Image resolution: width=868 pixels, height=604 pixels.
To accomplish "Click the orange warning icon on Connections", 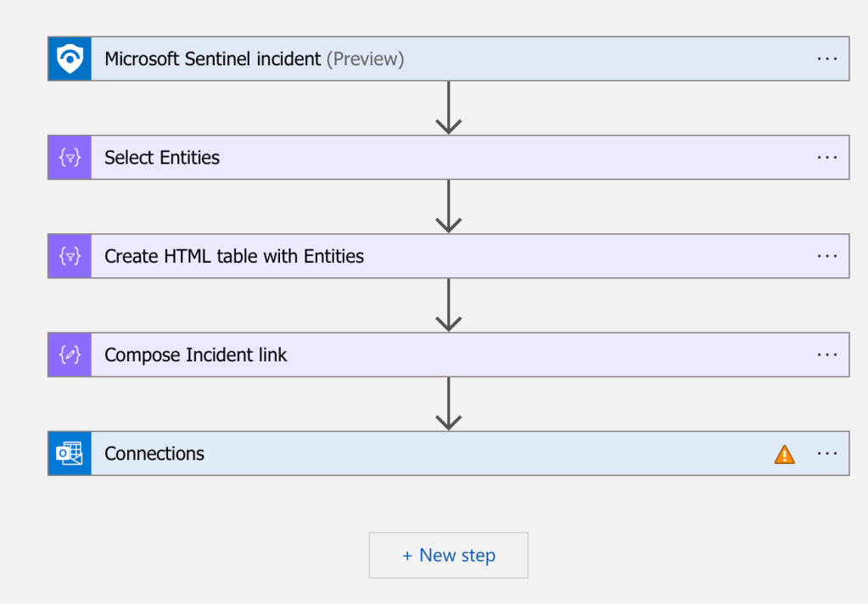I will [785, 455].
